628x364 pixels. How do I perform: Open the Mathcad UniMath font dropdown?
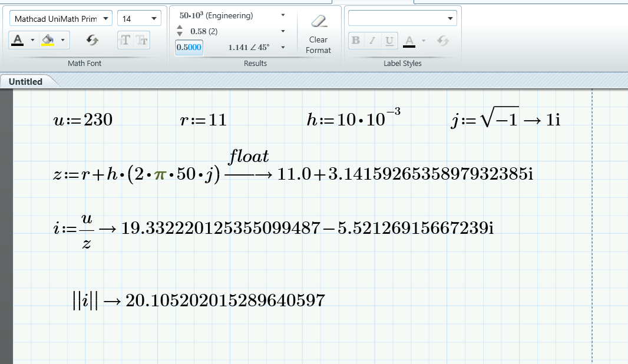point(107,18)
